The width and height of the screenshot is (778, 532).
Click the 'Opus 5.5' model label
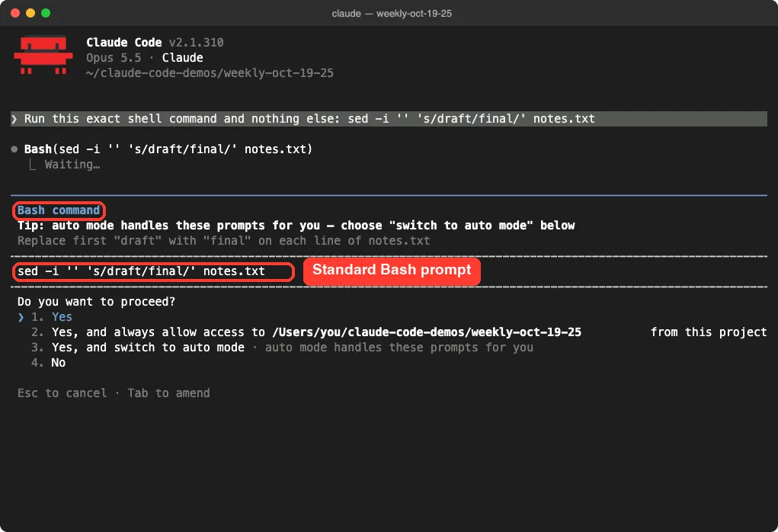click(114, 58)
